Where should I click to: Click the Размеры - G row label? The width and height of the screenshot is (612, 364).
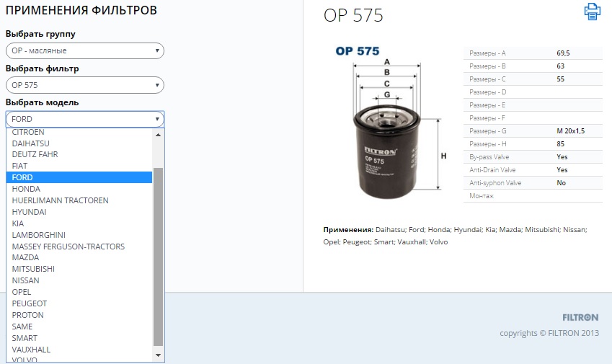(487, 131)
